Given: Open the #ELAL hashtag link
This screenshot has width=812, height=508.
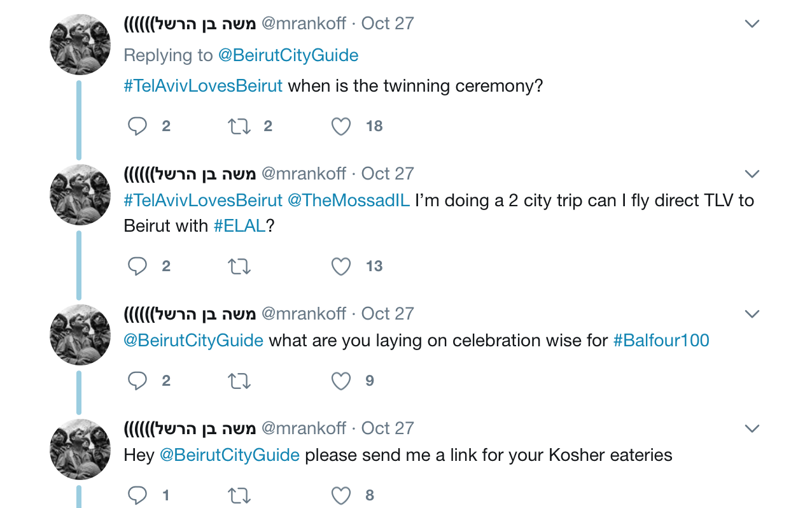Looking at the screenshot, I should pos(239,226).
